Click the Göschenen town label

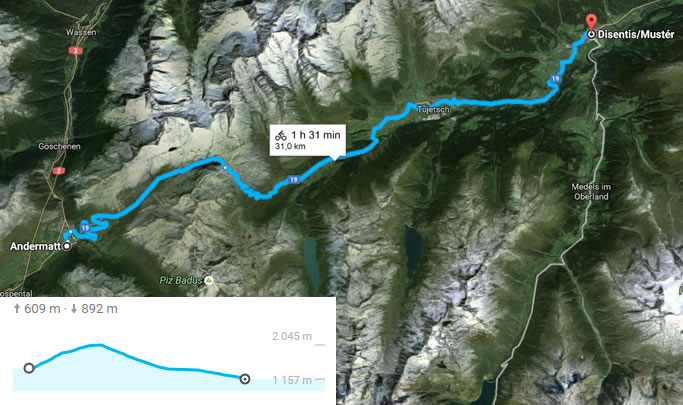click(x=59, y=146)
